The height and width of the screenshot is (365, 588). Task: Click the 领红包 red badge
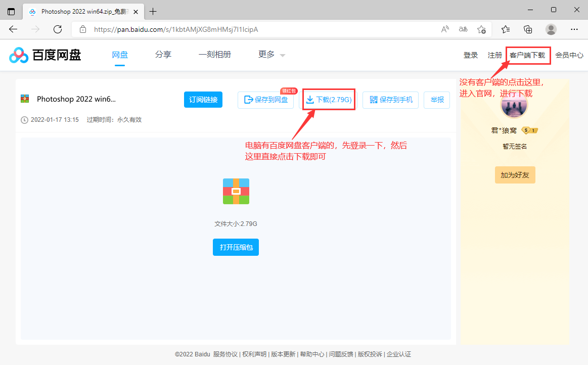[289, 91]
